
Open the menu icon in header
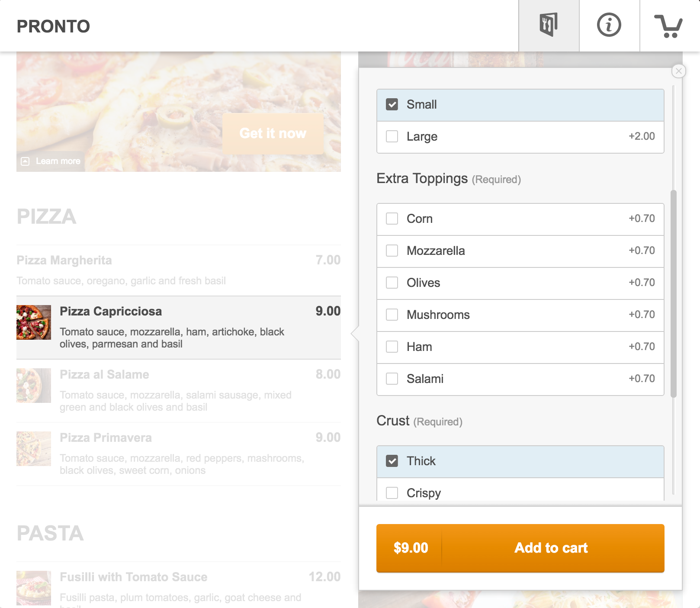[549, 26]
